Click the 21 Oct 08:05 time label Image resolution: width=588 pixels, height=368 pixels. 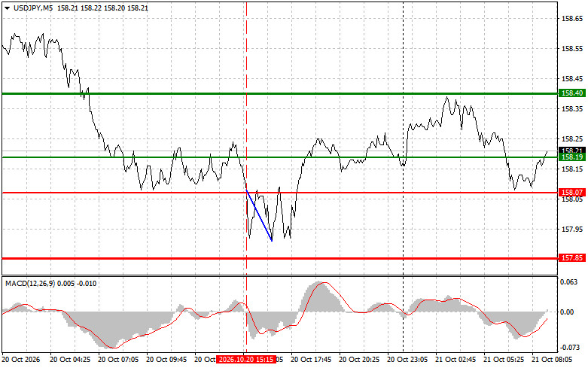click(552, 360)
